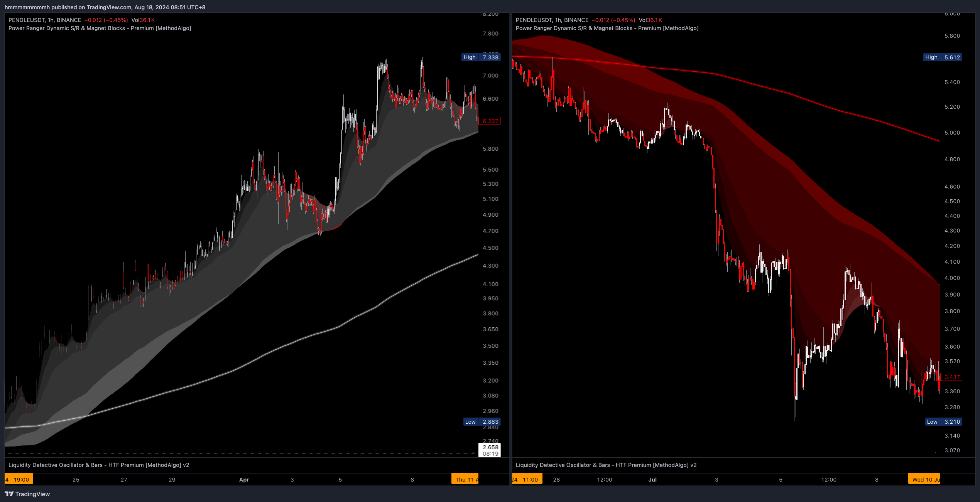The image size is (980, 502).
Task: Click the Low 2.883 price badge
Action: coord(481,422)
